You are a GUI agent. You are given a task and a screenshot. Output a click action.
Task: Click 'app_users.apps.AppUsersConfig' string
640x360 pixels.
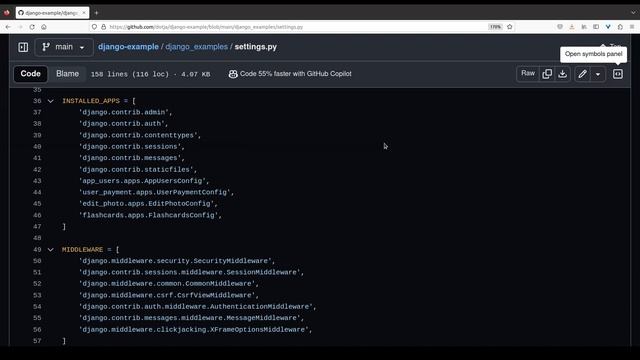(142, 180)
